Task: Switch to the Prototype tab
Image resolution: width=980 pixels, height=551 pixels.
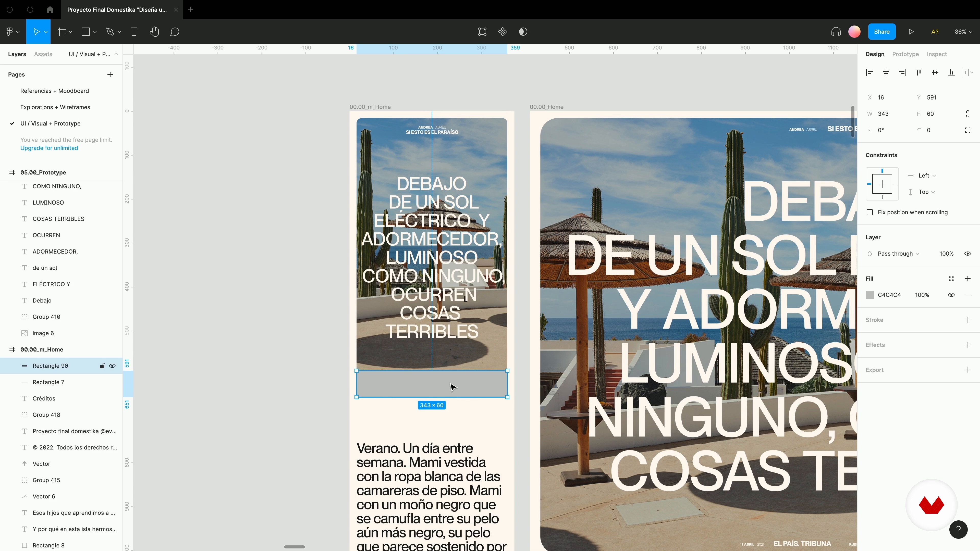Action: pyautogui.click(x=905, y=54)
